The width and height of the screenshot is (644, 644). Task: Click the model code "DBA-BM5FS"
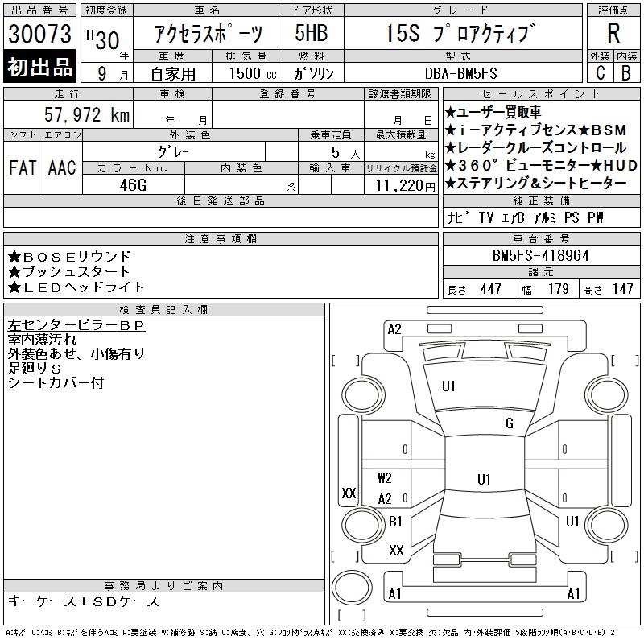(x=460, y=73)
